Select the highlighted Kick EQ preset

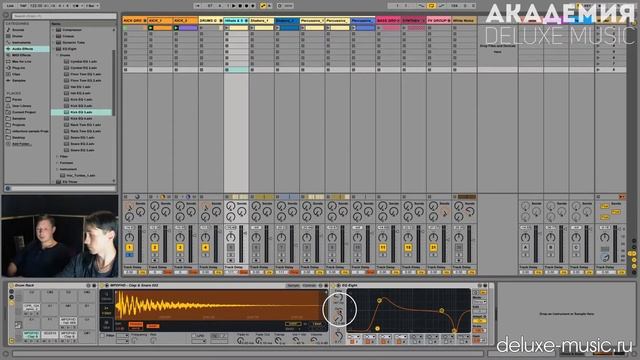(x=81, y=112)
